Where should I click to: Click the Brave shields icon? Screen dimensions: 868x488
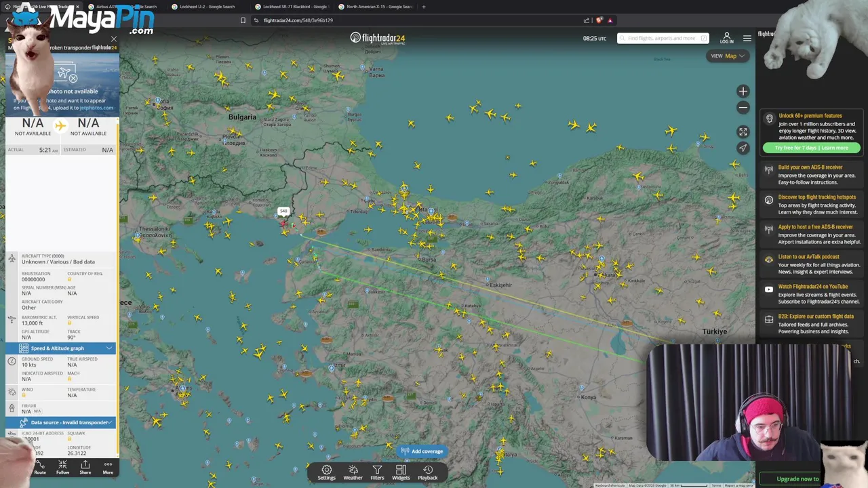click(599, 20)
